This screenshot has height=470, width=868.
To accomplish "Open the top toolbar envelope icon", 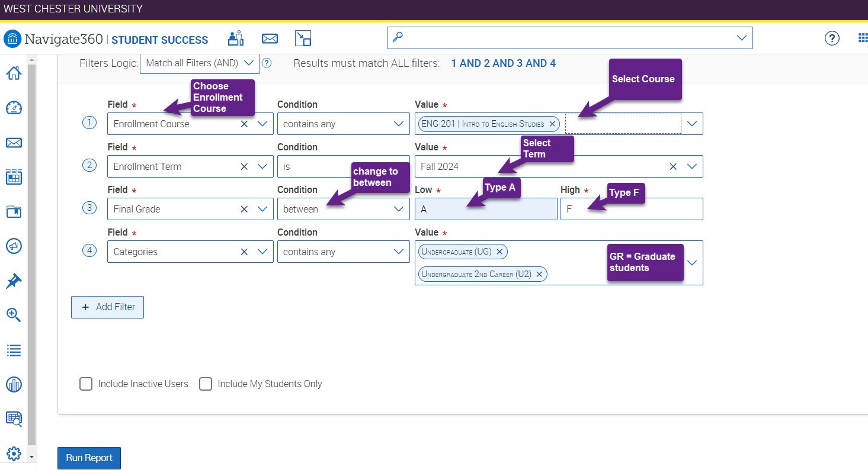I will pyautogui.click(x=270, y=38).
